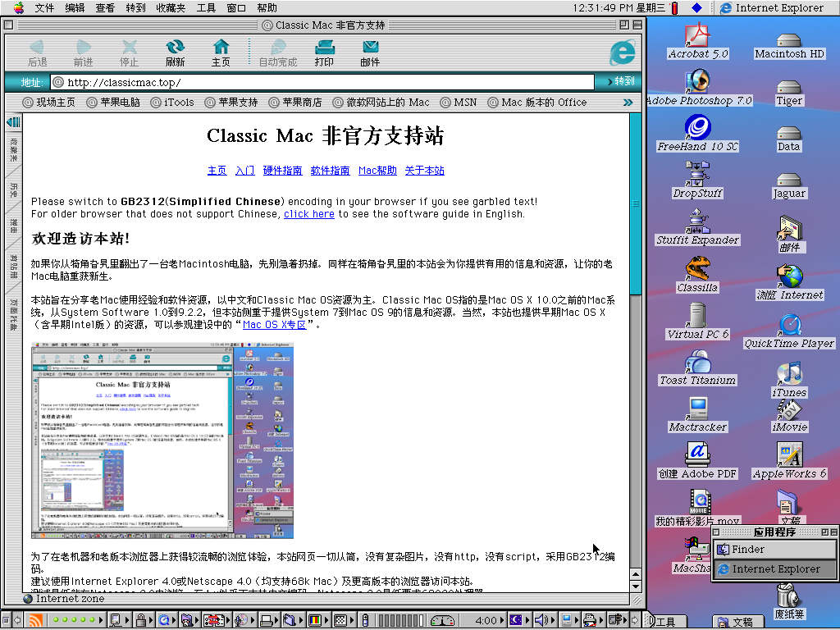Select QuickTime Player desktop icon
This screenshot has height=630, width=840.
coord(790,325)
